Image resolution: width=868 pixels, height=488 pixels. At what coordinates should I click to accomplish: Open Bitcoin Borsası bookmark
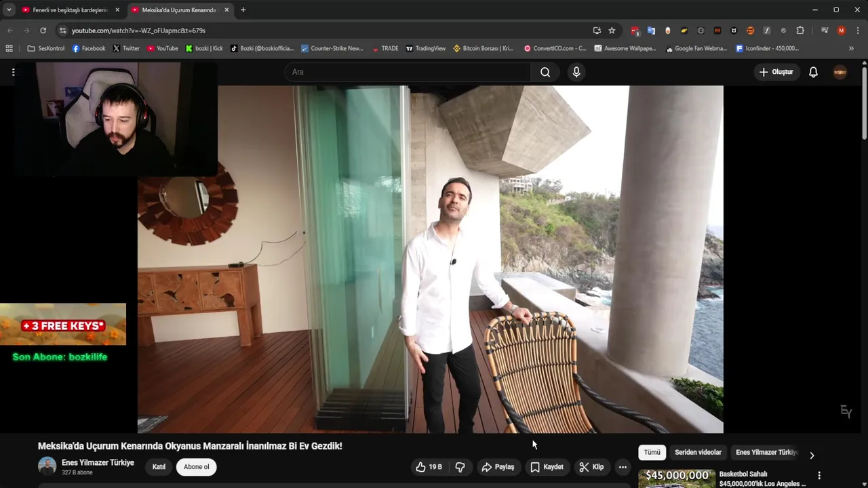click(484, 48)
